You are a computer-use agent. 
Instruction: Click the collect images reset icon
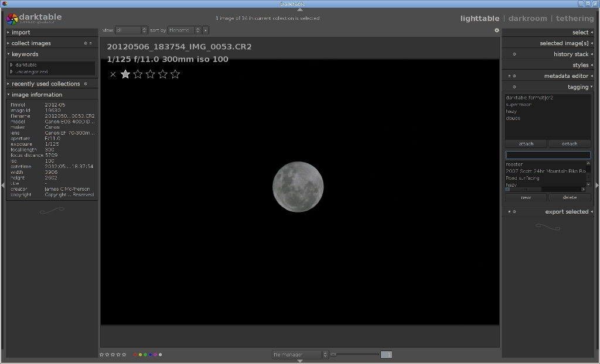coord(86,43)
